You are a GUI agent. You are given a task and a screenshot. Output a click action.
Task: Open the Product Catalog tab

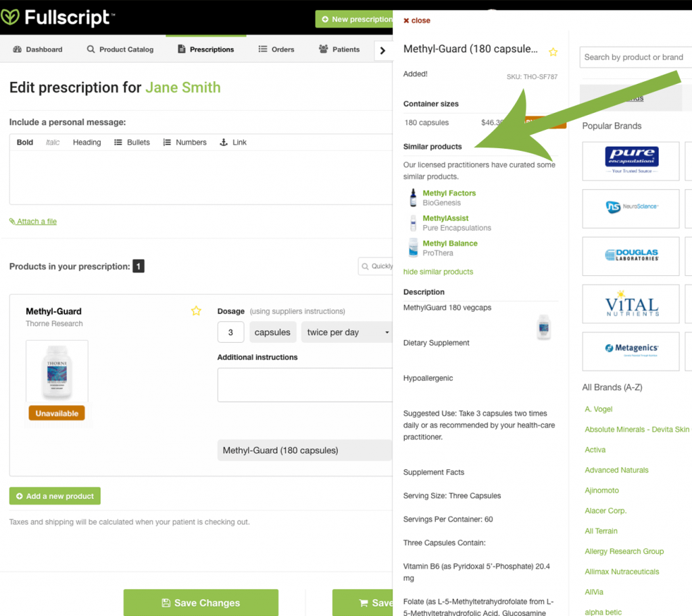tap(120, 49)
